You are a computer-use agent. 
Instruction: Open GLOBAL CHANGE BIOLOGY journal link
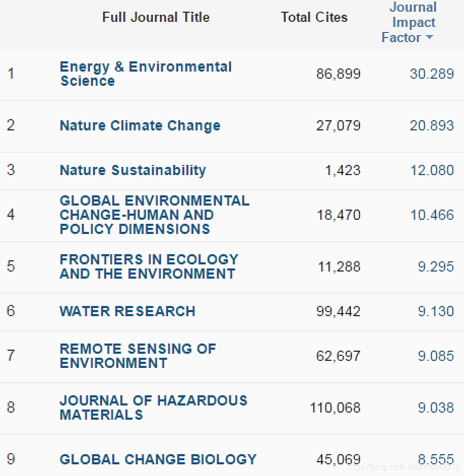point(158,459)
